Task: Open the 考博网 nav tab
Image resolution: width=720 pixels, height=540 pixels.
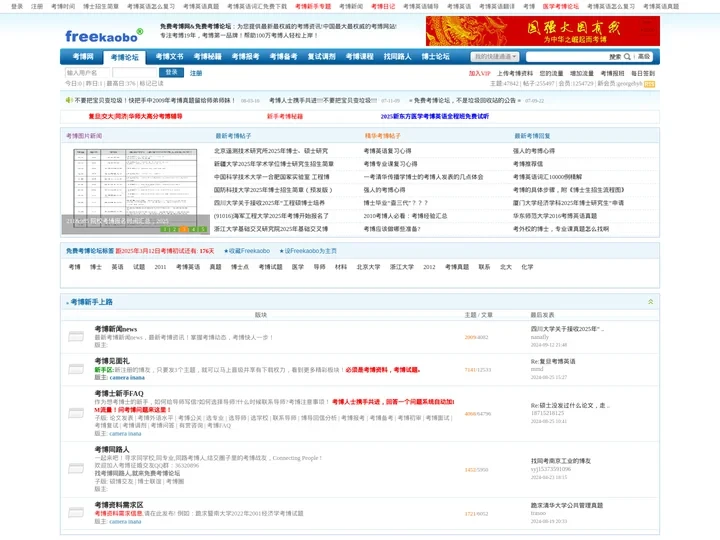Action: [x=83, y=56]
